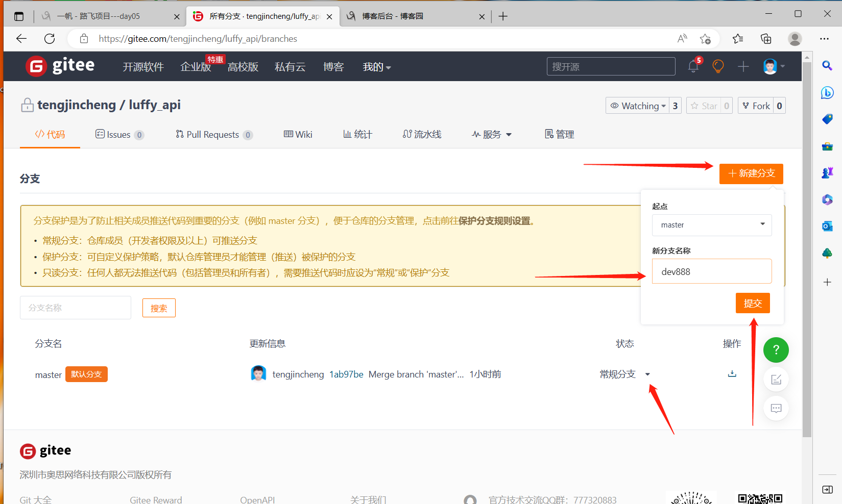Image resolution: width=842 pixels, height=504 pixels.
Task: Expand 常规分支 status dropdown for master
Action: pyautogui.click(x=647, y=374)
